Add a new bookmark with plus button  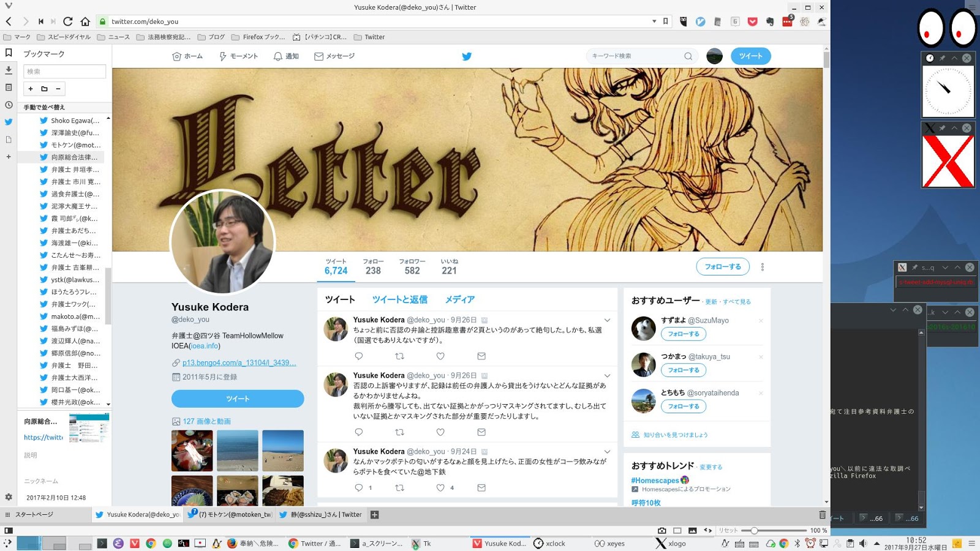pyautogui.click(x=31, y=89)
